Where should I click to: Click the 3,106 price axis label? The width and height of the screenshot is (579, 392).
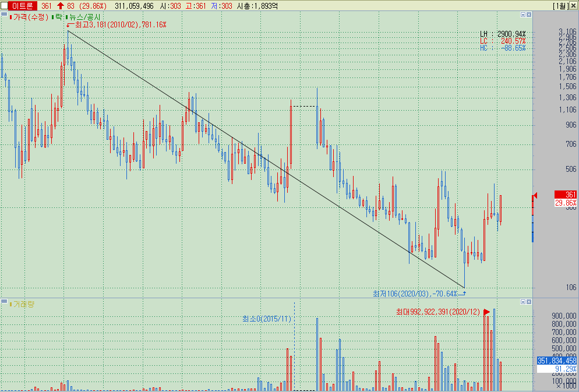pos(567,31)
